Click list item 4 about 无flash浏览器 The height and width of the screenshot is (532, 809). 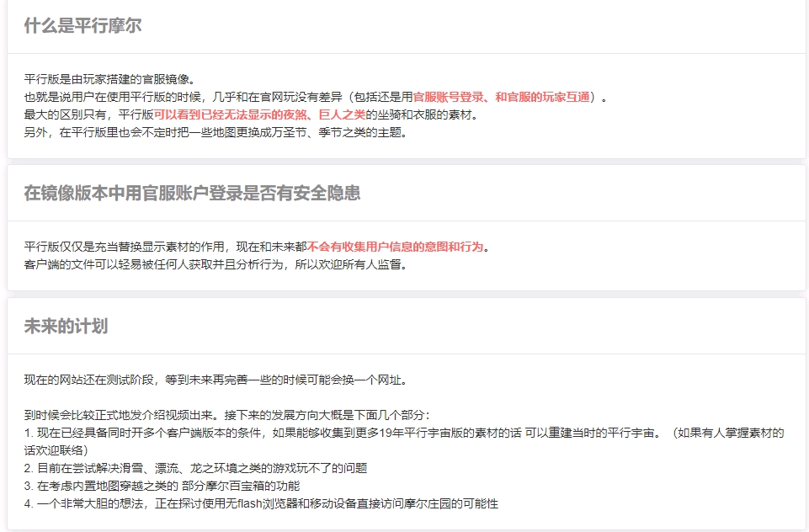tap(261, 503)
